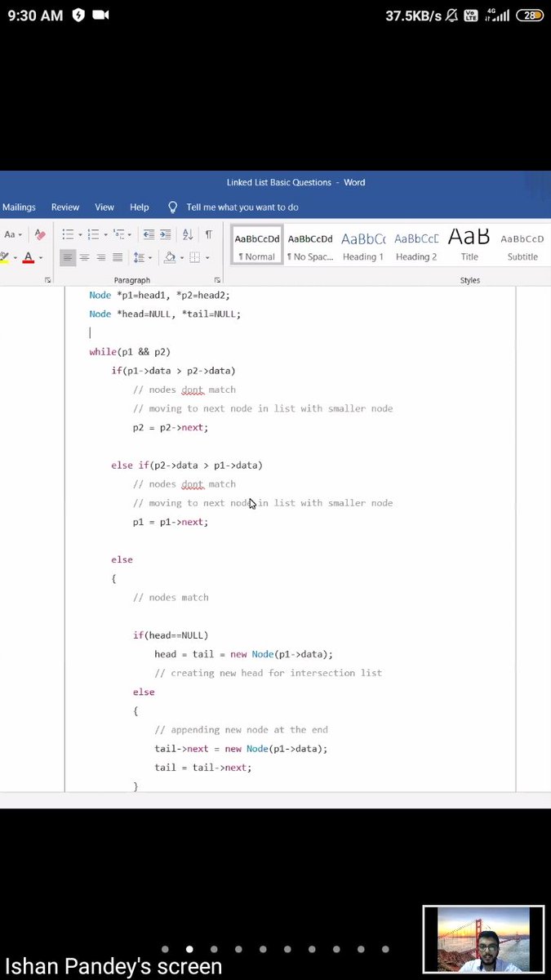Apply the Normal style
Screen dimensions: 551x980
point(257,246)
